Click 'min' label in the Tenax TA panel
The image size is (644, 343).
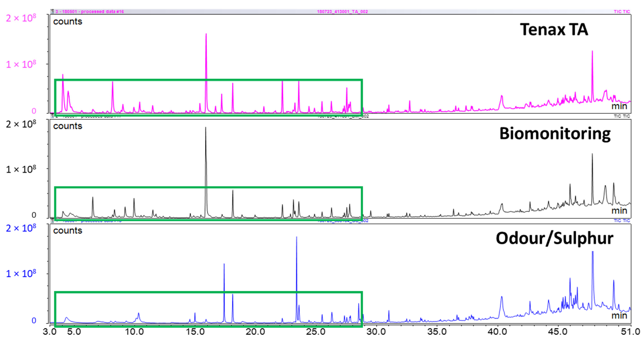point(619,106)
